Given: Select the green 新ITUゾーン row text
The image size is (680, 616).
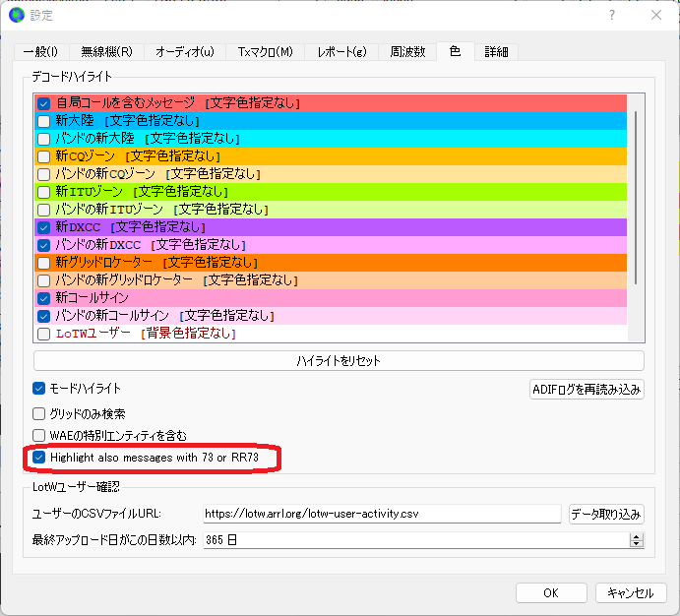Looking at the screenshot, I should (142, 191).
